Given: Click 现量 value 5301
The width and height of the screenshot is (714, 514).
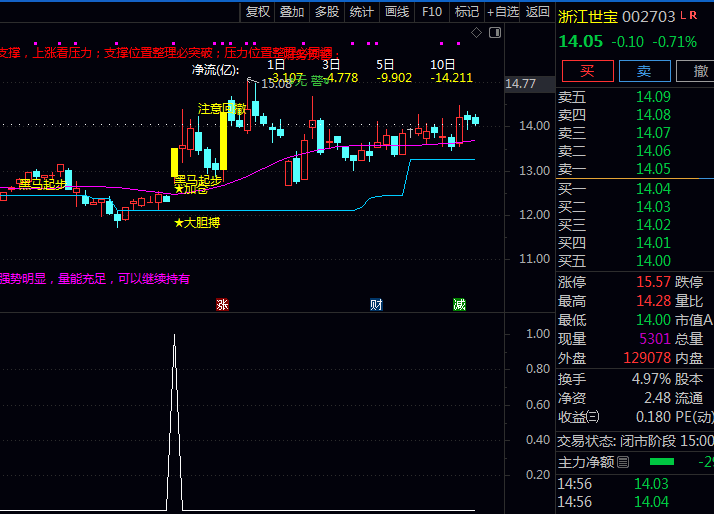Looking at the screenshot, I should [655, 339].
